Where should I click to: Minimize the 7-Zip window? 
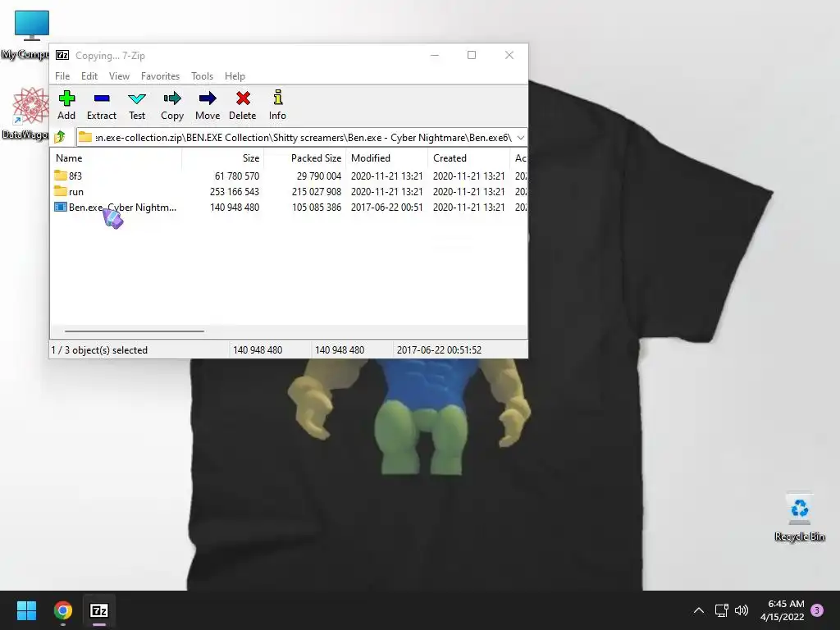pos(435,55)
